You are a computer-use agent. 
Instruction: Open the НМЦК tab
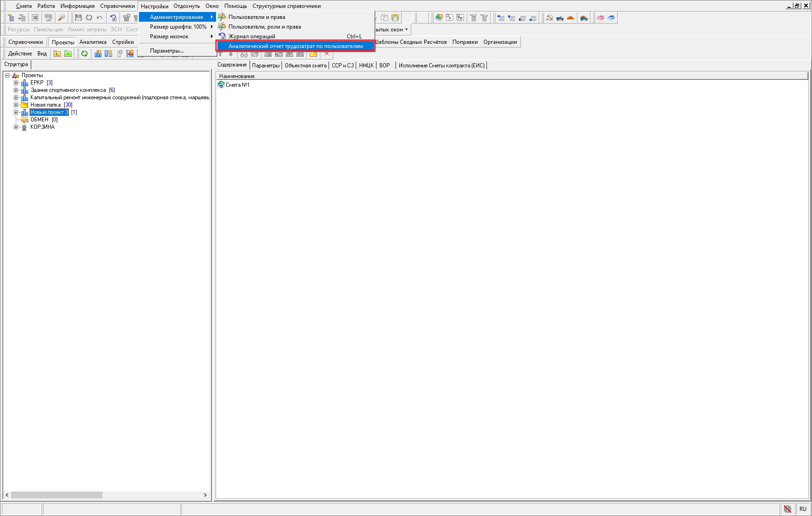(x=366, y=66)
